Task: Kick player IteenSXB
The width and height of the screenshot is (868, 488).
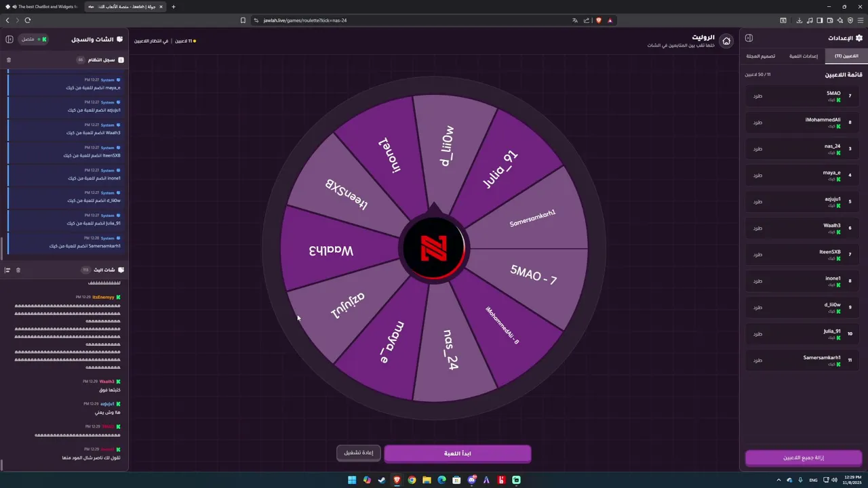Action: coord(757,254)
